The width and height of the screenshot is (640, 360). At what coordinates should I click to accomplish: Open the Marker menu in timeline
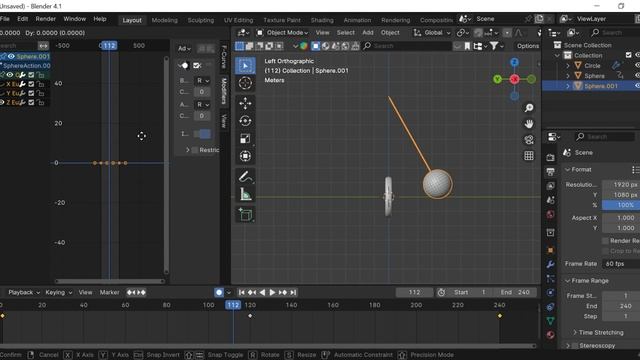tap(109, 292)
